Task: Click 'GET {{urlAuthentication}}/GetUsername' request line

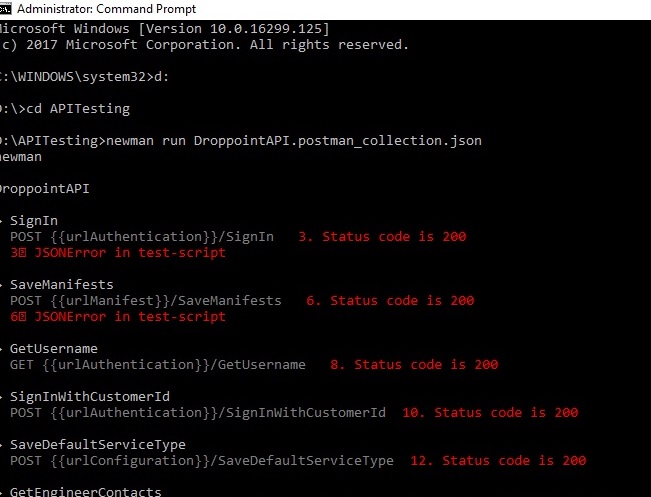Action: coord(158,365)
